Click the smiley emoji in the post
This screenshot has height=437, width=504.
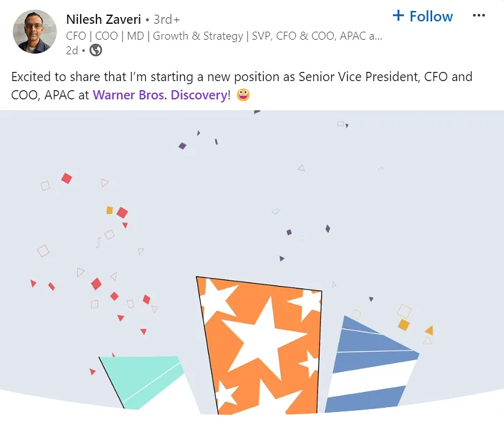(243, 95)
